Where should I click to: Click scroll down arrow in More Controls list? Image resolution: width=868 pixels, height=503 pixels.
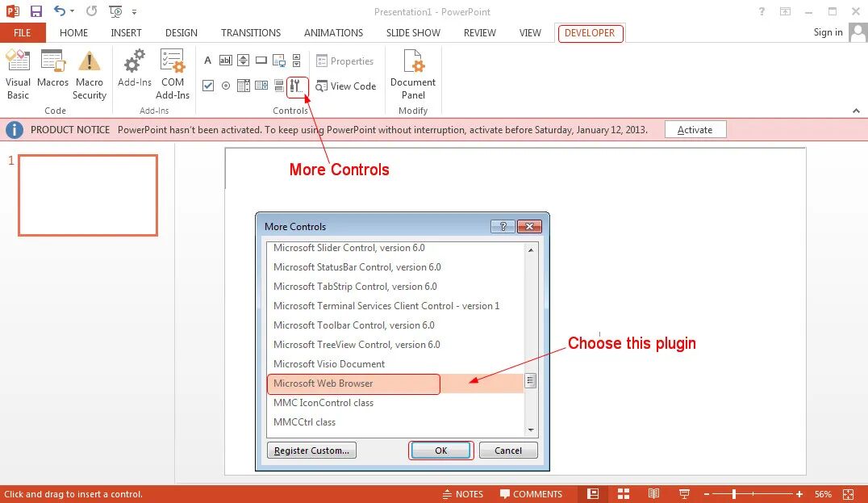tap(530, 430)
